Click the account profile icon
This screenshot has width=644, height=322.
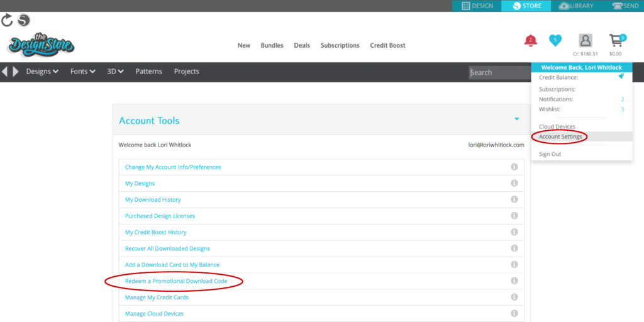pos(586,41)
